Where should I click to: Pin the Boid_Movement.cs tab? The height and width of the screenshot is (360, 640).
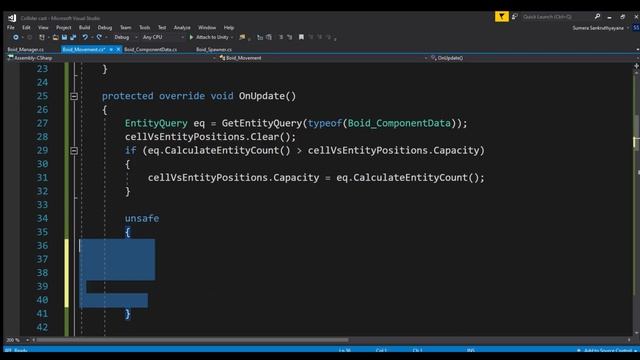click(x=111, y=49)
